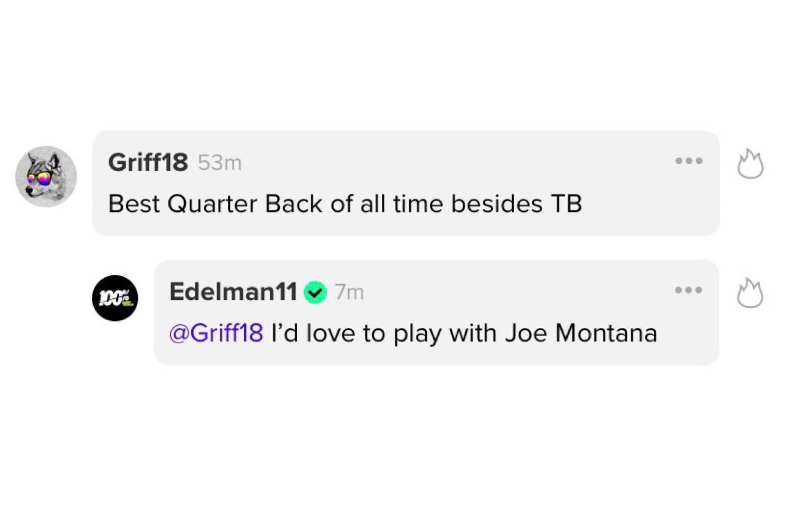Click Griff18's wolf profile avatar
The width and height of the screenshot is (796, 532).
pyautogui.click(x=46, y=177)
